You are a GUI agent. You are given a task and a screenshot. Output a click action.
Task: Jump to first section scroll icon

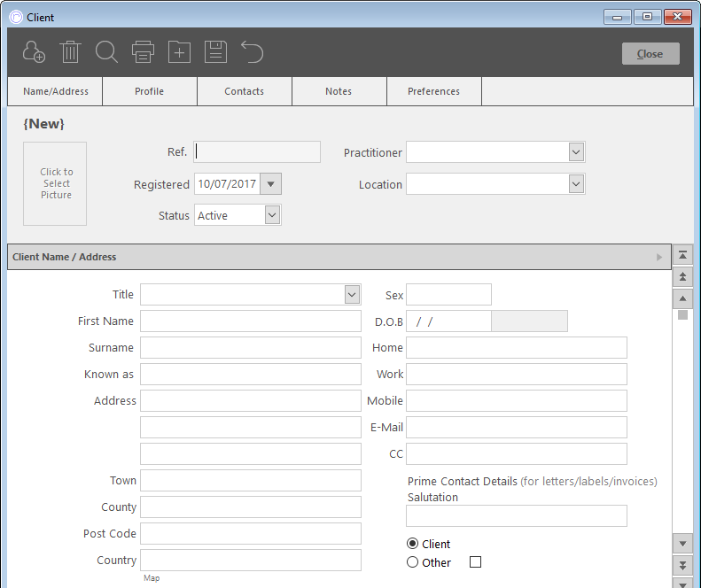682,255
